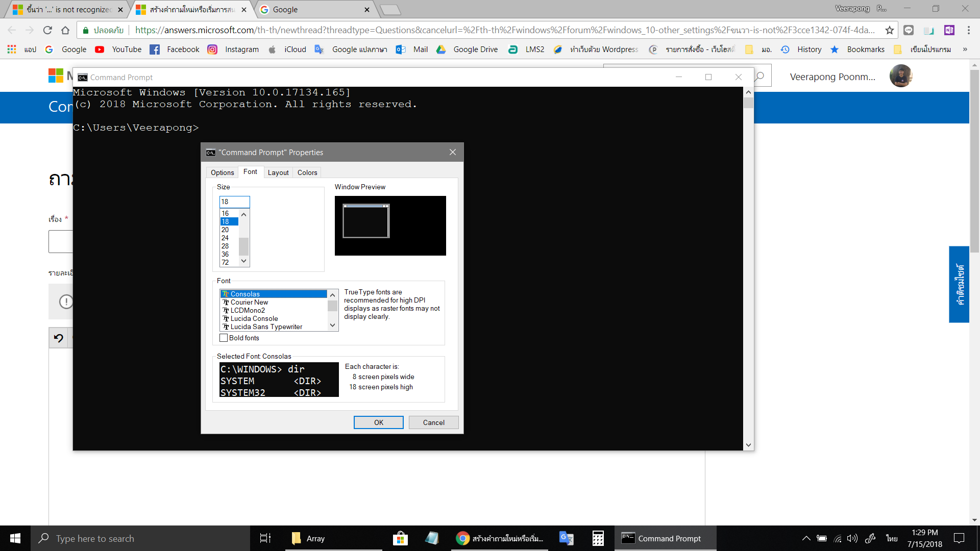Open the OneNote extension icon
980x551 pixels.
point(949,30)
